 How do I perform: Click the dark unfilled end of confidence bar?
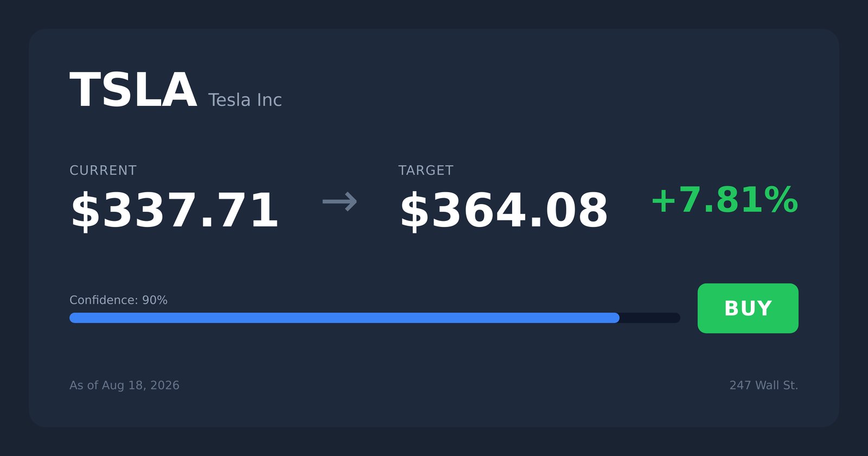[650, 318]
